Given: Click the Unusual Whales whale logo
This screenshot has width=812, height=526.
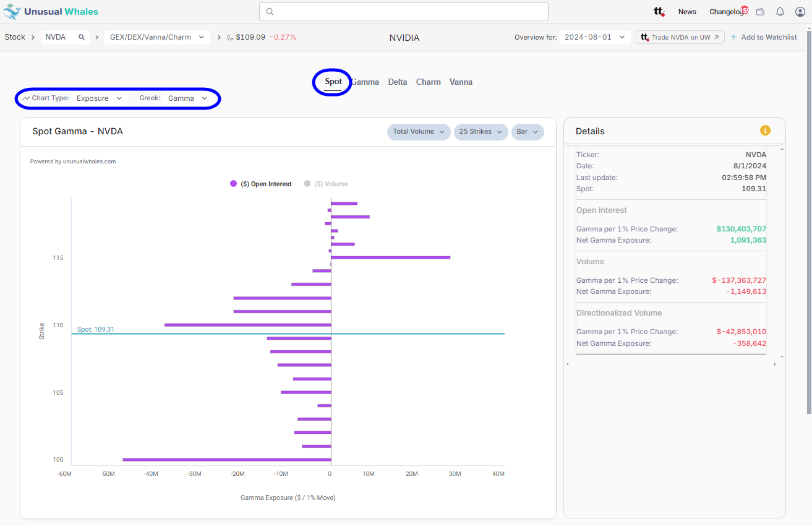Looking at the screenshot, I should click(x=12, y=11).
